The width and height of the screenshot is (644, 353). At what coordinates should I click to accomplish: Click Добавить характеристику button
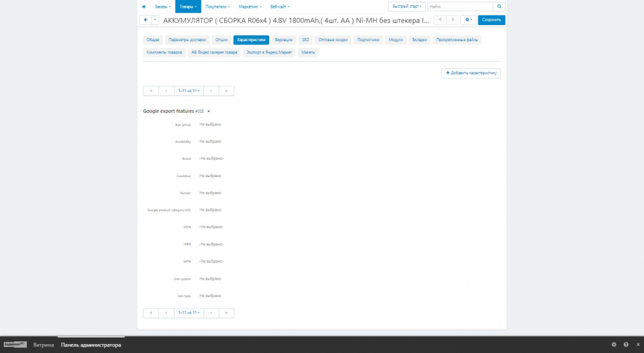tap(471, 73)
